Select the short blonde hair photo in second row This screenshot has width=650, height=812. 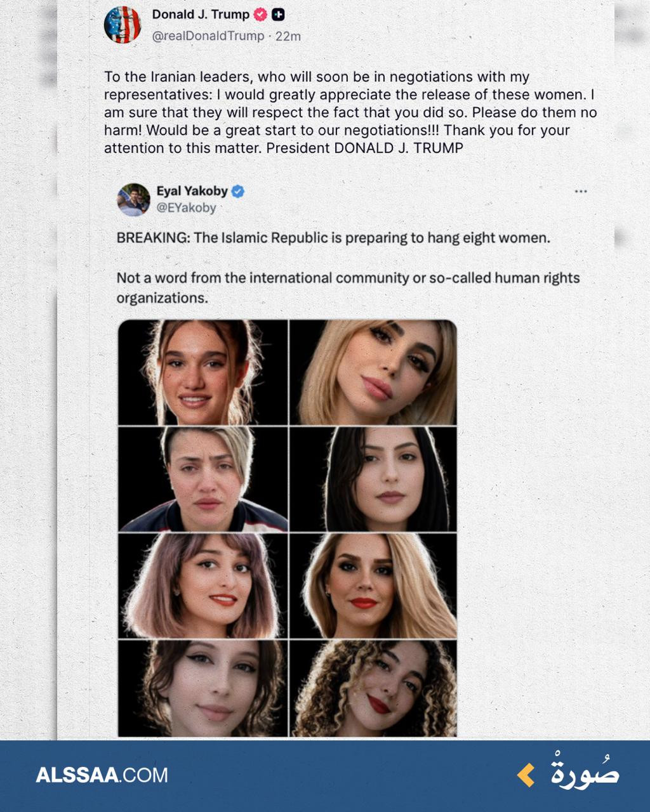[x=202, y=479]
